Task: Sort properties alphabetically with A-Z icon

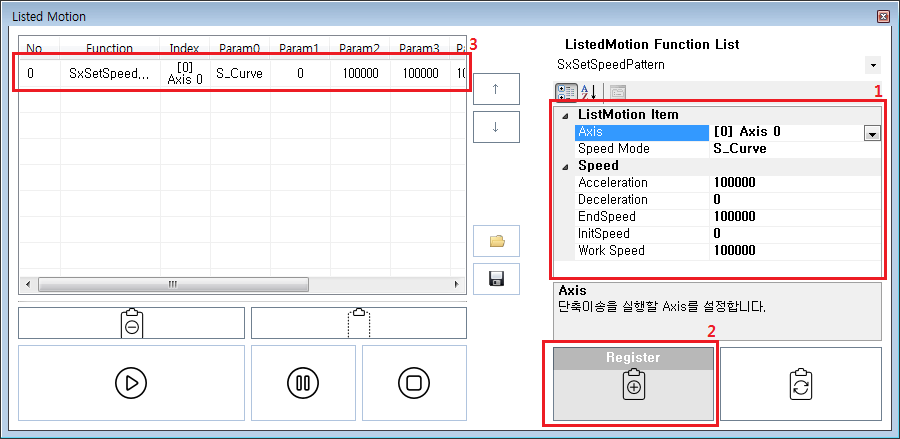Action: (588, 92)
